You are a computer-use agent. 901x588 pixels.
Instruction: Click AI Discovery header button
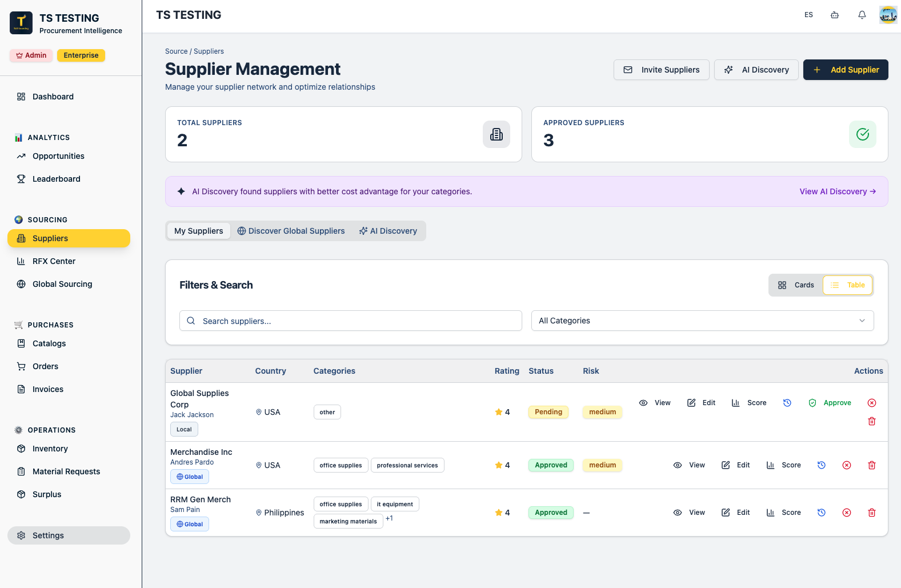[756, 70]
